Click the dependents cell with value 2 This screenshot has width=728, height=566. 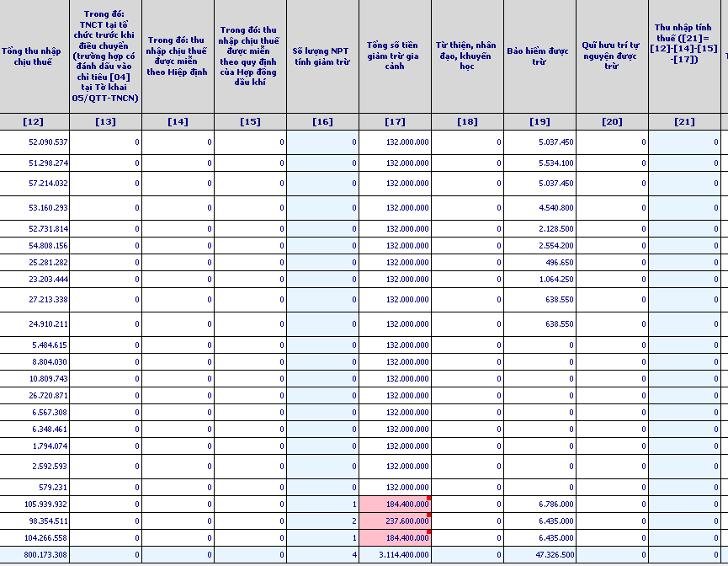pos(322,521)
